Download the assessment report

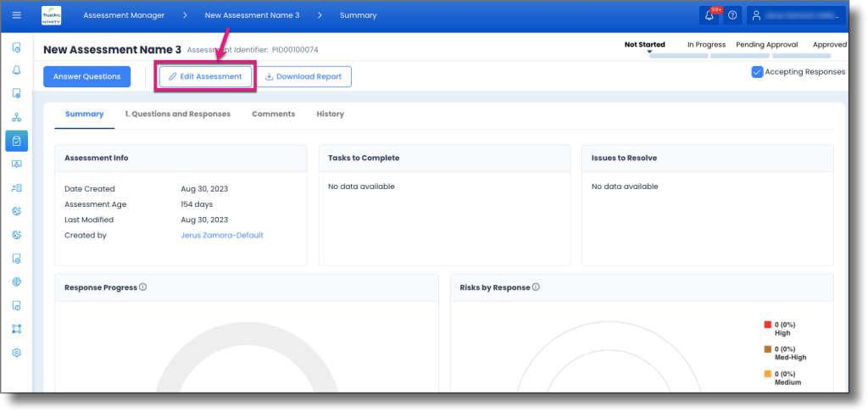pyautogui.click(x=303, y=77)
